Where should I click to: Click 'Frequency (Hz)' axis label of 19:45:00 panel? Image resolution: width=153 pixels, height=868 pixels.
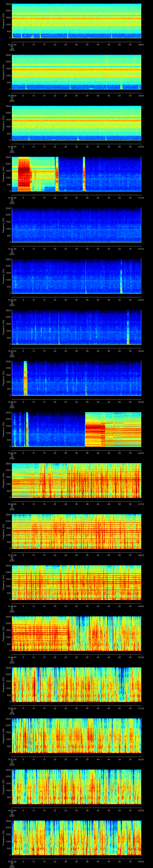click(x=3, y=430)
